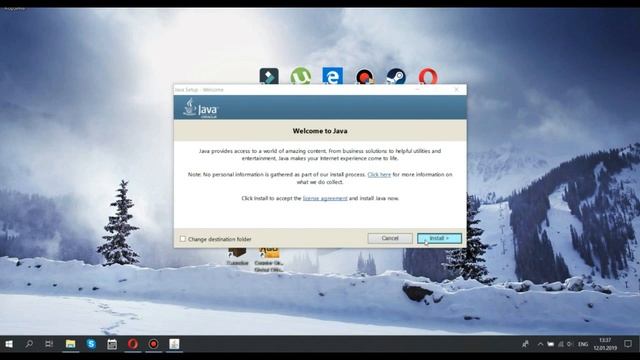Select the Steam desktop icon
Viewport: 640px width, 360px height.
coord(396,76)
